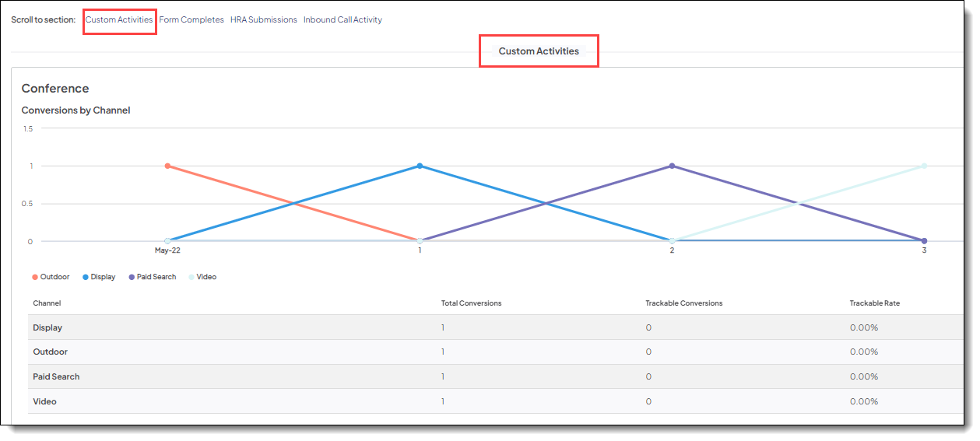Open the HRA Submissions section link
The height and width of the screenshot is (441, 980).
[x=263, y=20]
